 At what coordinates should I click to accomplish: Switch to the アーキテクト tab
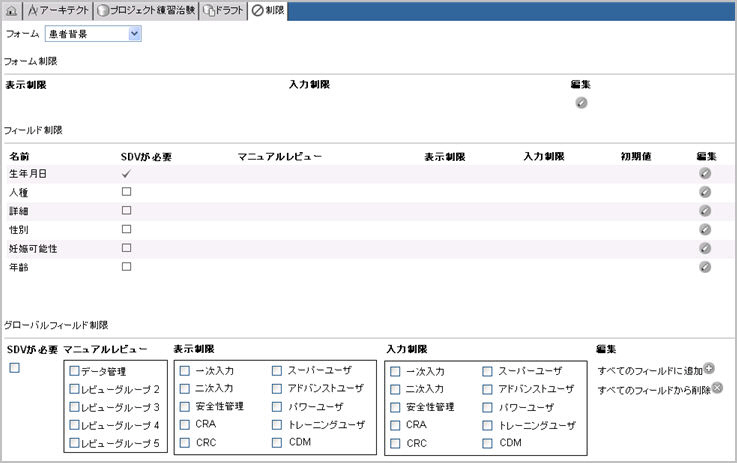coord(58,10)
